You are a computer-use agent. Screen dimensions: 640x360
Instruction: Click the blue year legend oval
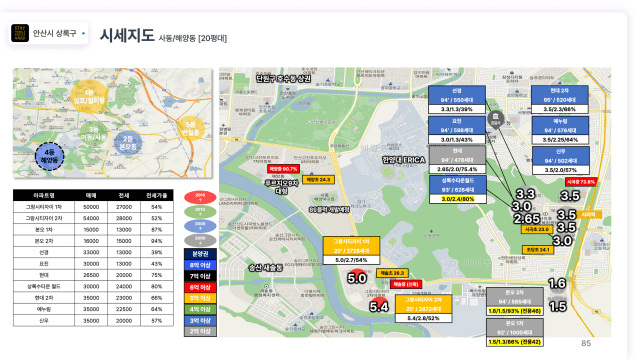(x=200, y=226)
